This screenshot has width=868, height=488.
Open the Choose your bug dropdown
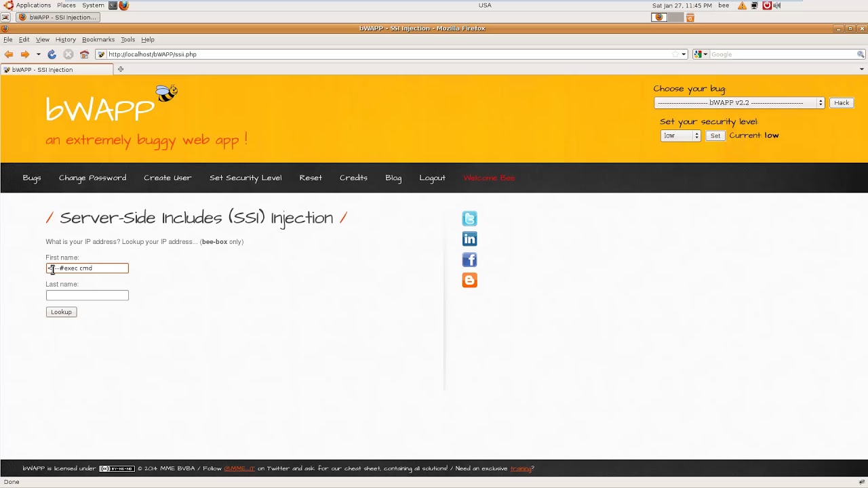(739, 103)
